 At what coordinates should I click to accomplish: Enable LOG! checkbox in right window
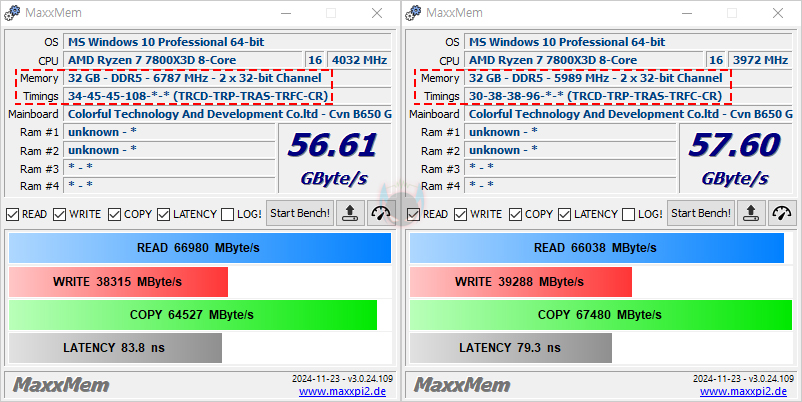[x=628, y=214]
